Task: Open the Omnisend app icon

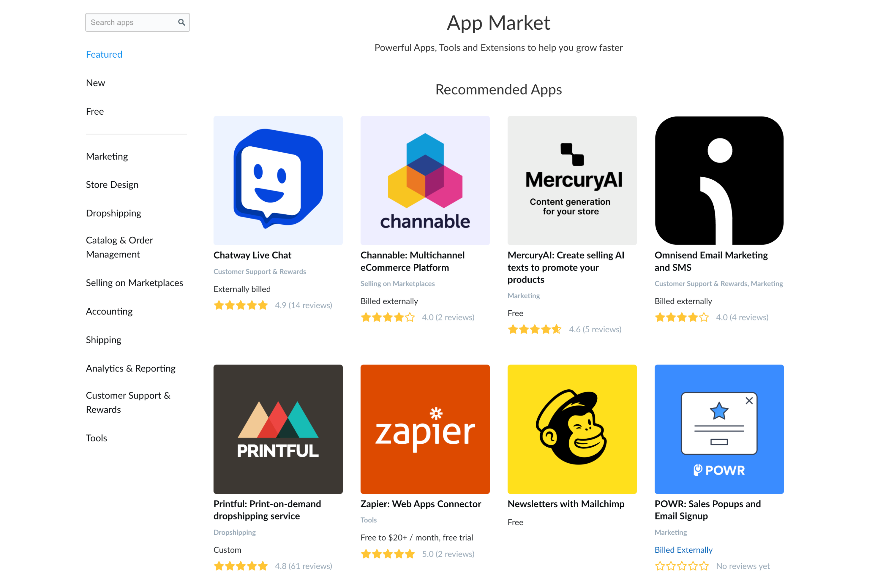Action: (x=719, y=180)
